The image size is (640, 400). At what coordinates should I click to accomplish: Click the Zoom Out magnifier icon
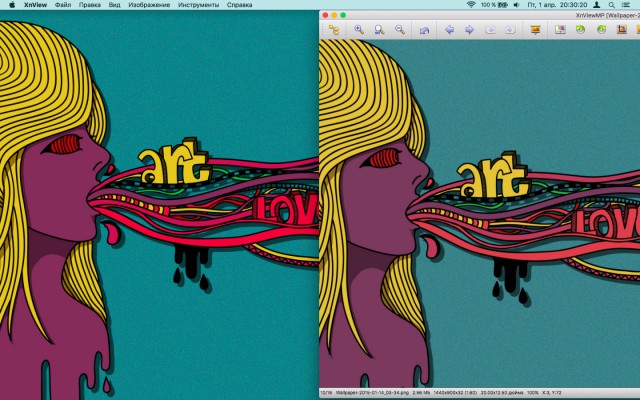400,30
